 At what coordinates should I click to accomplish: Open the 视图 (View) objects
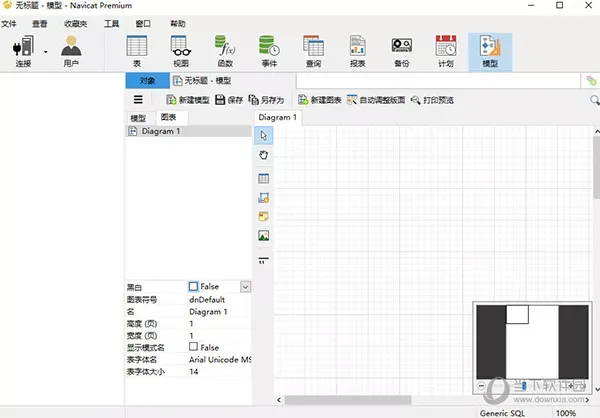181,51
